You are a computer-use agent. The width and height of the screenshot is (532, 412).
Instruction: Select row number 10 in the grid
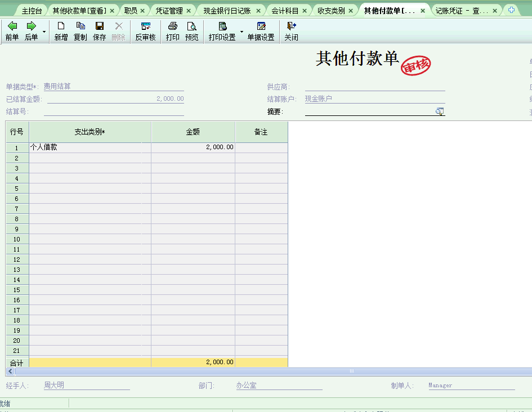point(17,239)
